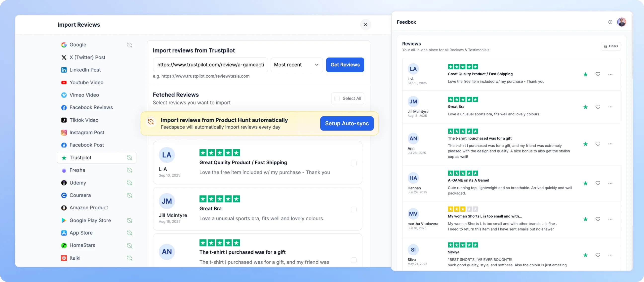
Task: Open the Filters menu in Reviews
Action: pos(611,46)
